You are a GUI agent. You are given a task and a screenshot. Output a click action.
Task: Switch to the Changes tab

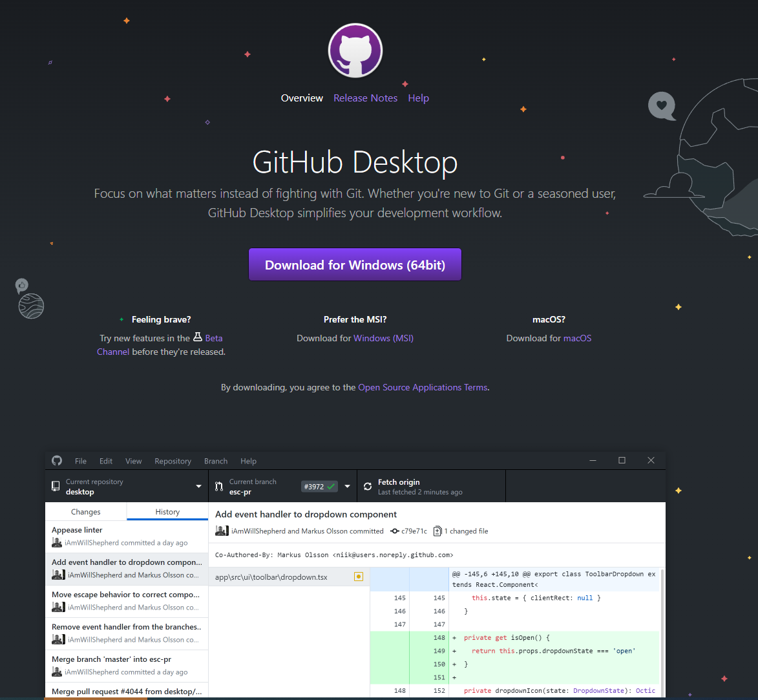(85, 511)
